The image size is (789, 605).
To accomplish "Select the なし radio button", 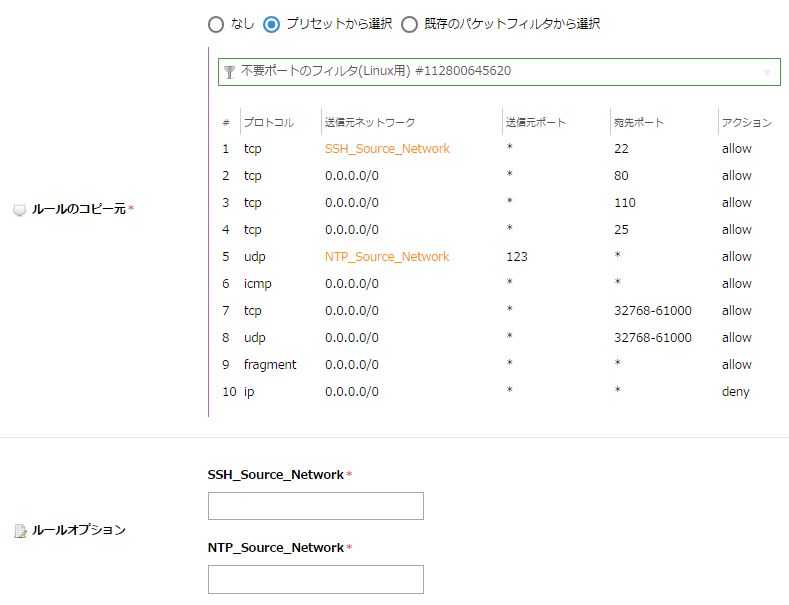I will tap(216, 24).
